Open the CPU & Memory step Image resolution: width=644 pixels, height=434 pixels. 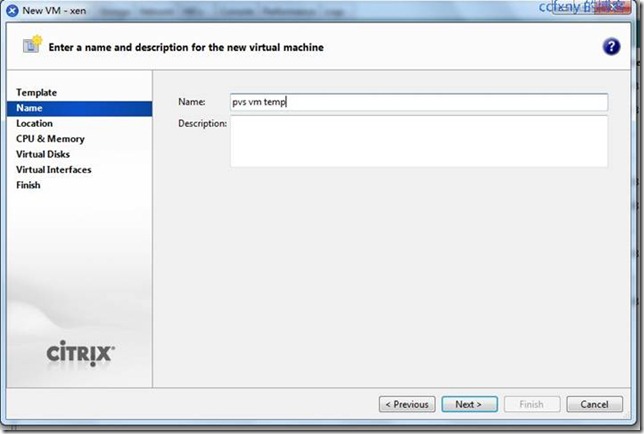[x=50, y=139]
